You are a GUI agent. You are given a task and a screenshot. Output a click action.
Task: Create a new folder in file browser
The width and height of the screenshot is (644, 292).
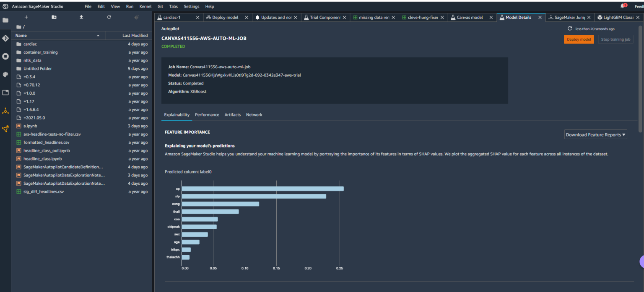tap(54, 17)
